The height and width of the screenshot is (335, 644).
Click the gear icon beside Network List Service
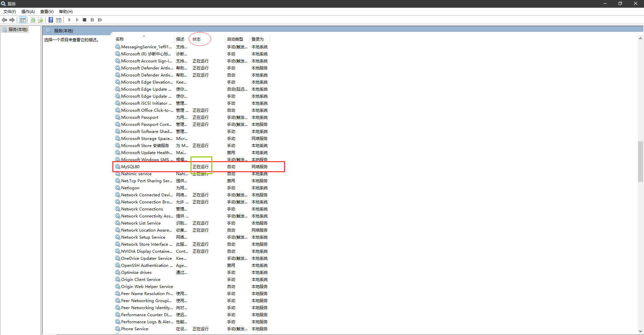(x=118, y=223)
